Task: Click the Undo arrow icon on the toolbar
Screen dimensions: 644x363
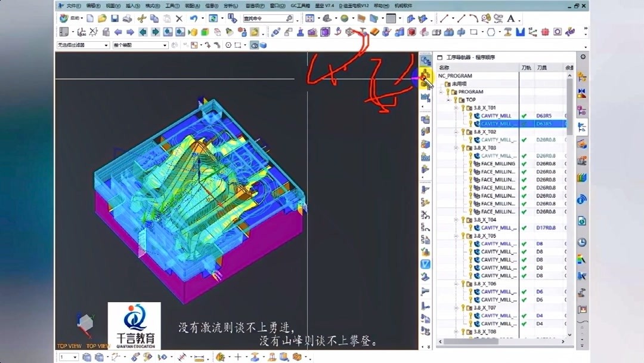Action: [x=194, y=19]
